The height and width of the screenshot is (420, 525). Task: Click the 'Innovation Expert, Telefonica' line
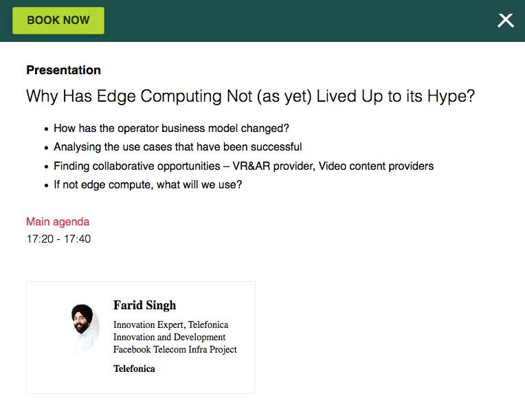pyautogui.click(x=170, y=324)
